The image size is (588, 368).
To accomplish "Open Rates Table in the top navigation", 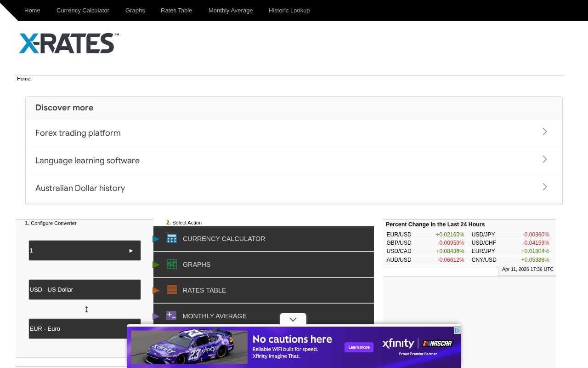I will pyautogui.click(x=176, y=10).
